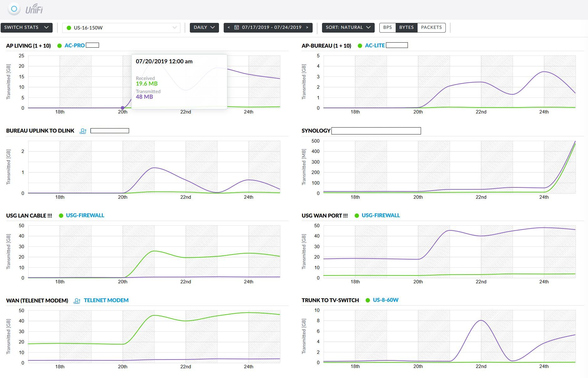Screen dimensions: 588x378
Task: Click green status dot next to AC-PRO
Action: 60,46
